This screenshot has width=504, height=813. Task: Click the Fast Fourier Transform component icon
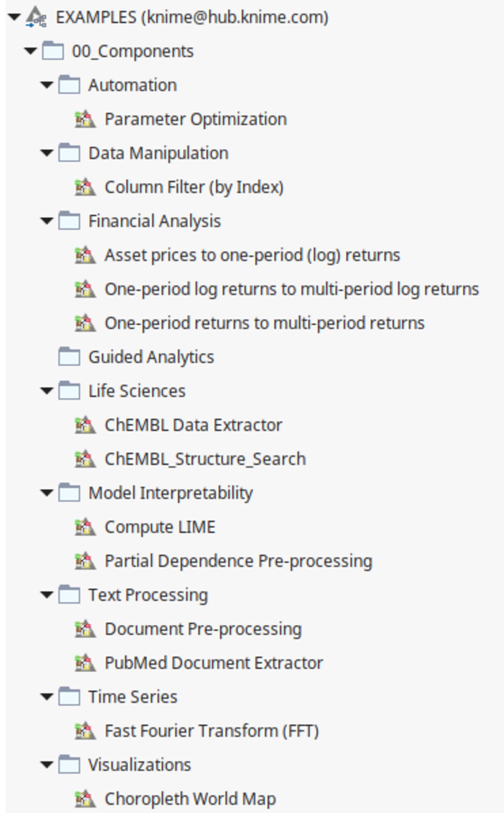click(x=85, y=731)
